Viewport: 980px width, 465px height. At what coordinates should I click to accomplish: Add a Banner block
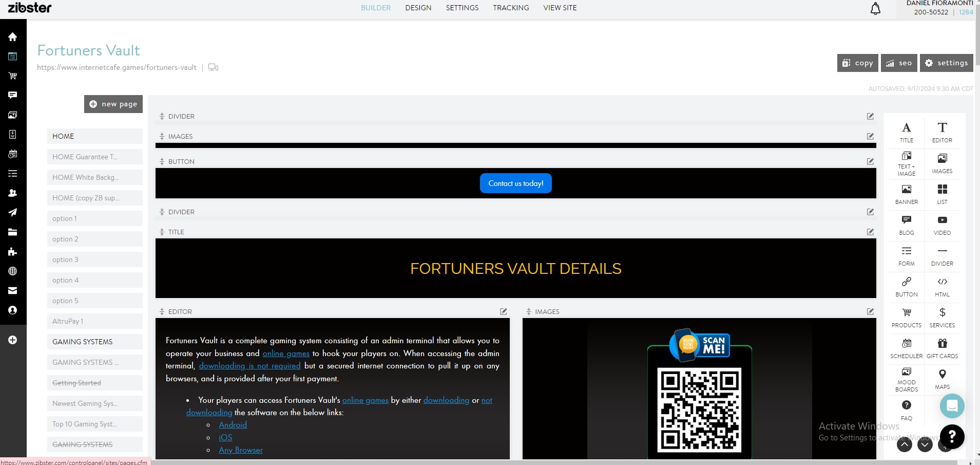907,194
